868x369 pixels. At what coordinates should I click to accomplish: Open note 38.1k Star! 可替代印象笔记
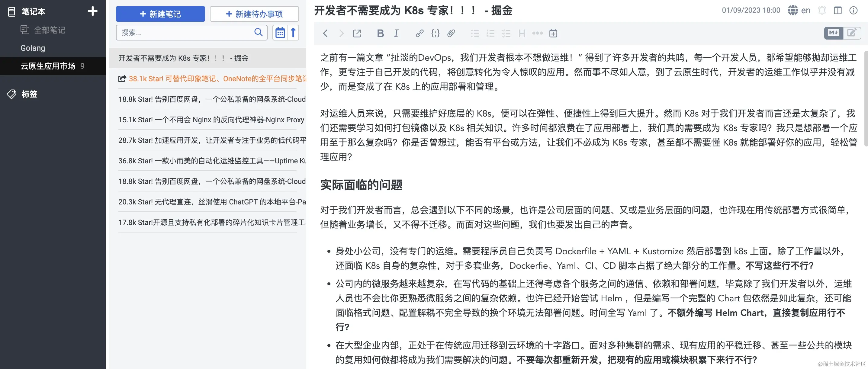point(207,79)
